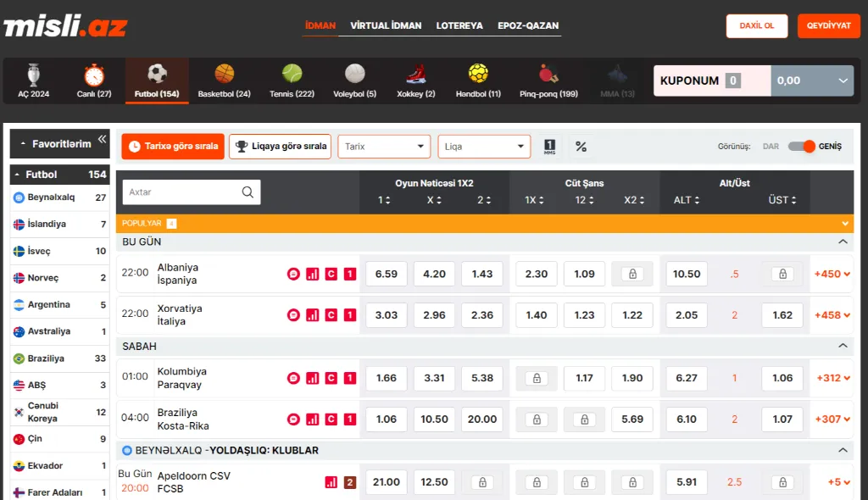Sort the X column of Oyun Nəticəsi

point(434,201)
